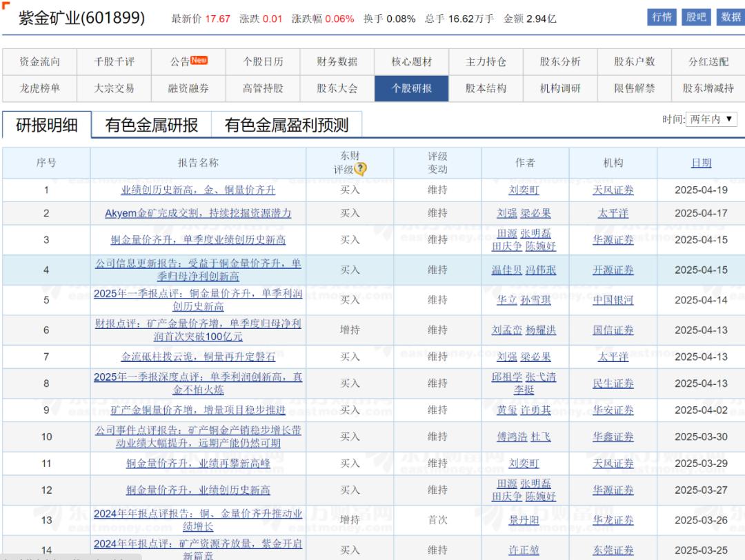Open the 股东户数 tab
745x560 pixels.
[x=635, y=62]
